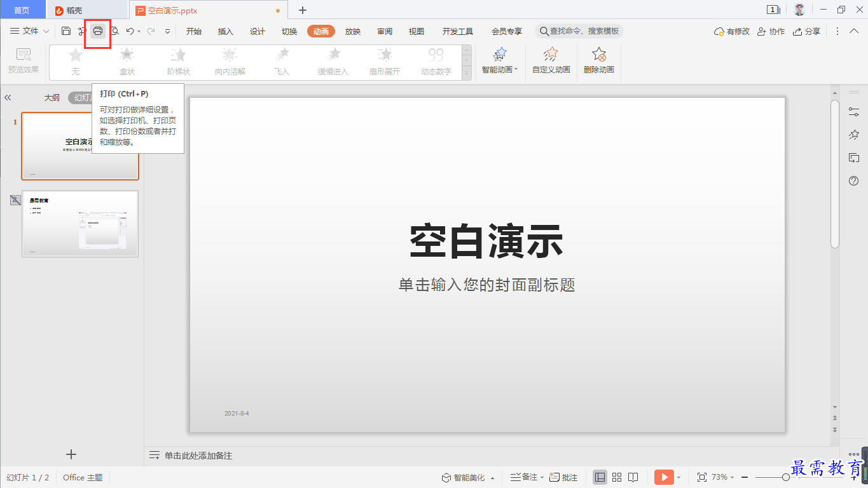
Task: Open the 放映 Slideshow ribbon tab
Action: point(353,31)
